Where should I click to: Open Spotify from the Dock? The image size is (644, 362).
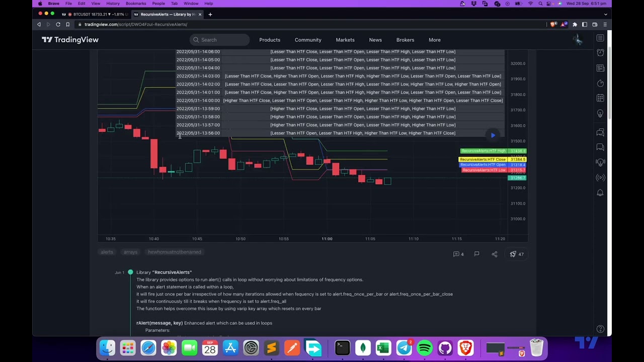pyautogui.click(x=425, y=347)
